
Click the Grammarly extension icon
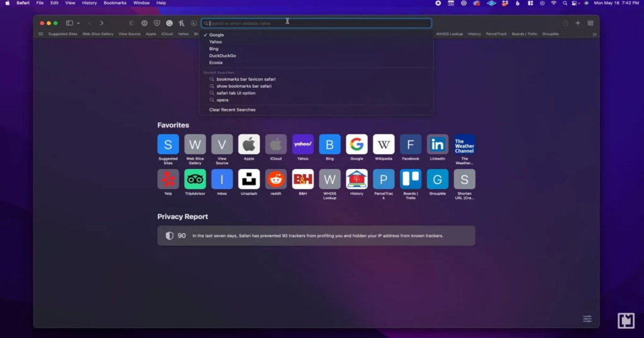pos(169,23)
